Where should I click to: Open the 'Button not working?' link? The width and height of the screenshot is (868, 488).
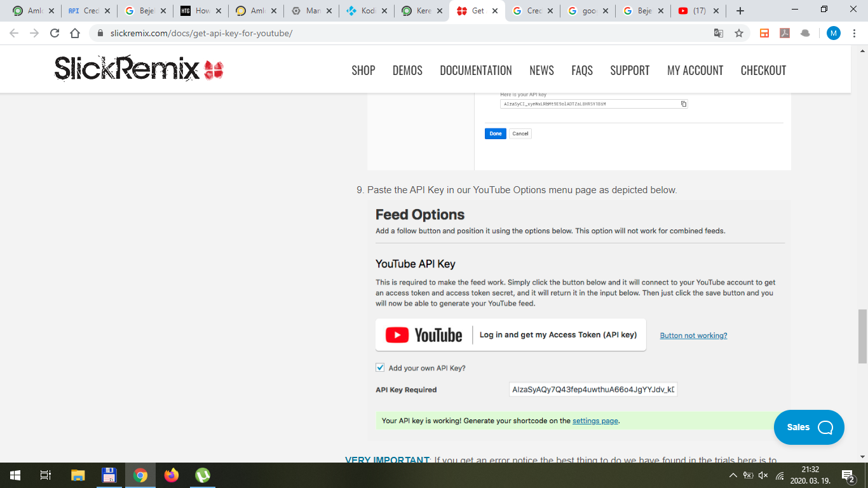[x=693, y=335]
